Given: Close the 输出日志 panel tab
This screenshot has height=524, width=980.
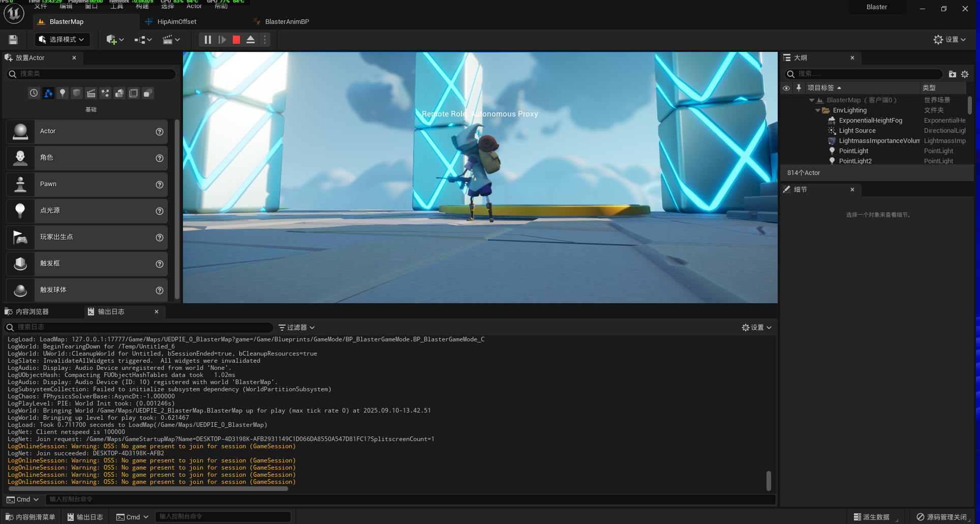Looking at the screenshot, I should click(x=157, y=311).
